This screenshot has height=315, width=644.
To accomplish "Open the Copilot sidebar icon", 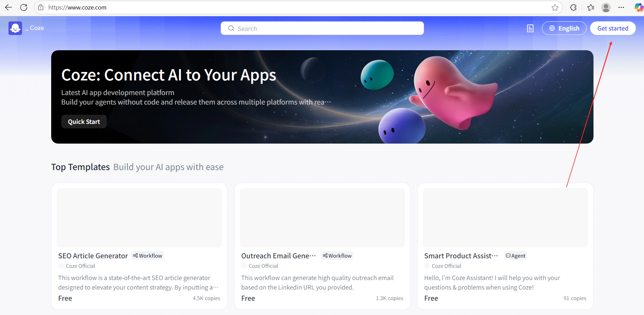I will tap(639, 7).
